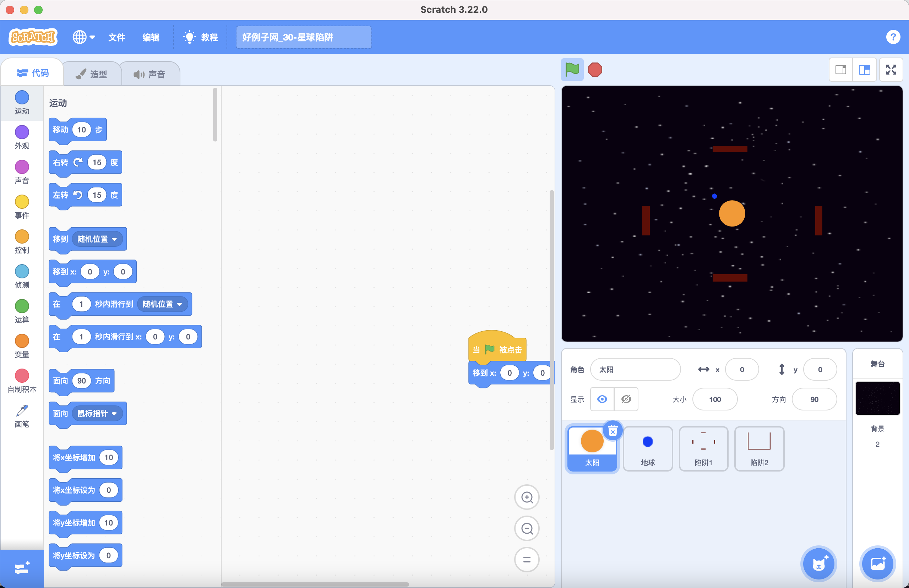The width and height of the screenshot is (909, 588).
Task: Zoom in on the code workspace
Action: [527, 497]
